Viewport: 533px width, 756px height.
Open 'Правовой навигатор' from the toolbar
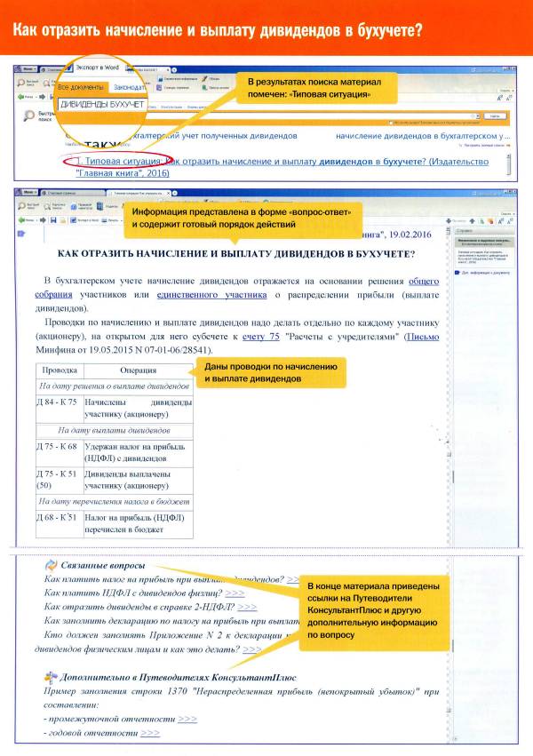point(82,206)
